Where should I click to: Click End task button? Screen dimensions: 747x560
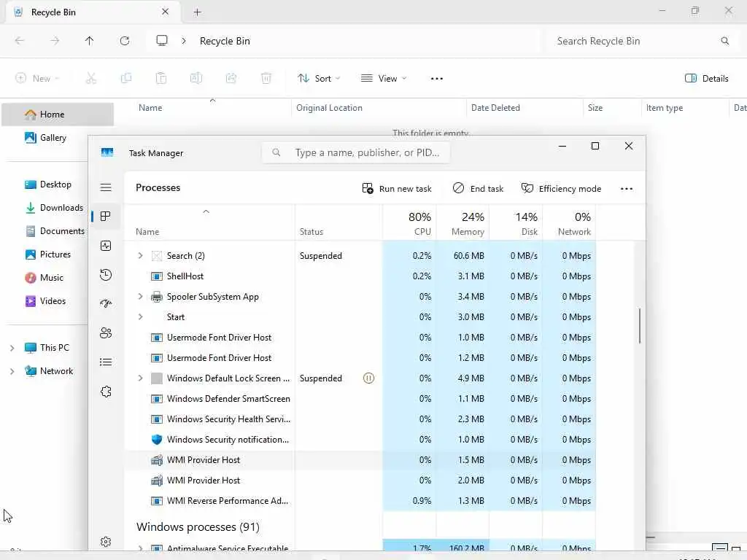(x=478, y=189)
